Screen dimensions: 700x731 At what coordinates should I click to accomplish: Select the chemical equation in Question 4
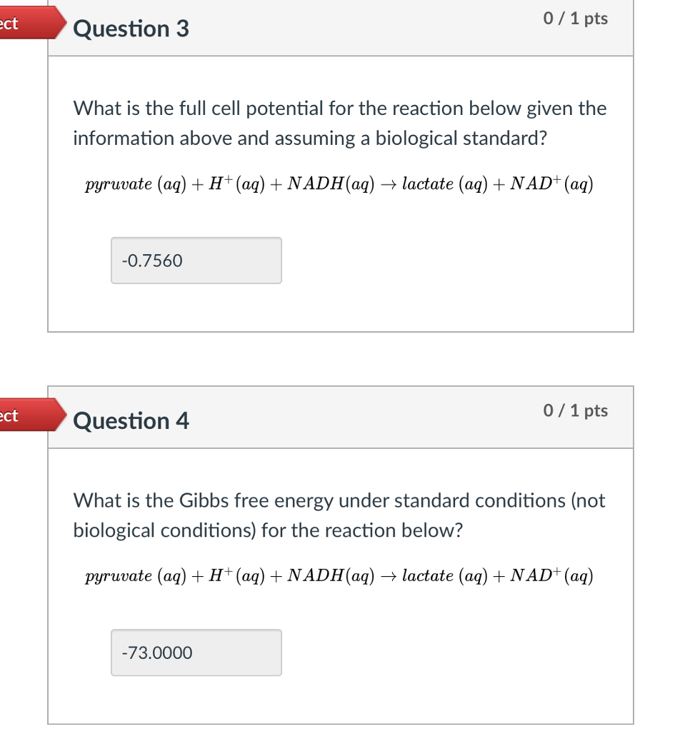coord(339,576)
